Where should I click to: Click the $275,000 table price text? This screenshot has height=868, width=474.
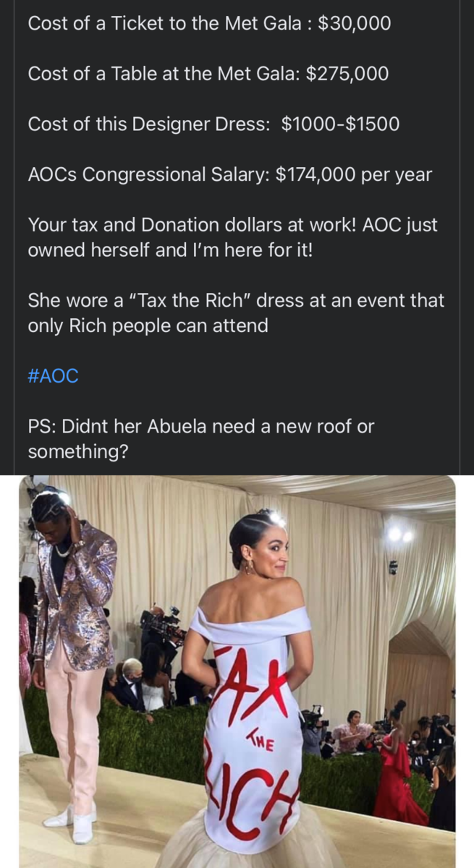pyautogui.click(x=347, y=74)
